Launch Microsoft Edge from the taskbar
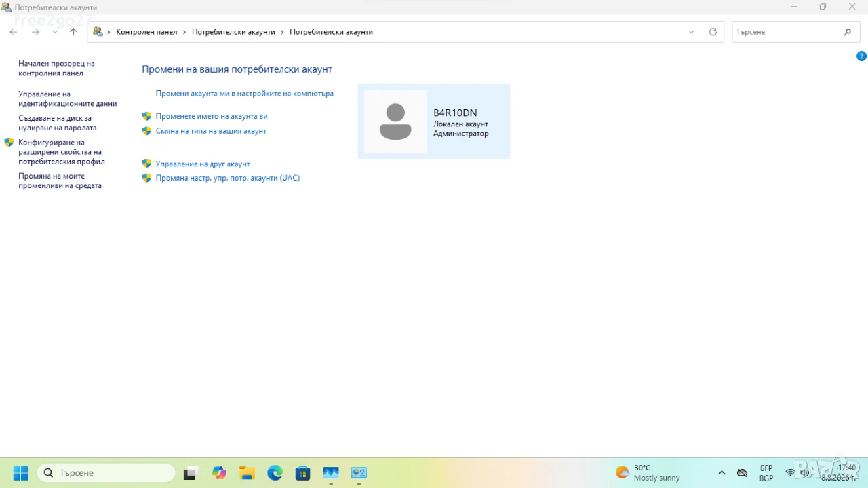868x488 pixels. coord(275,473)
